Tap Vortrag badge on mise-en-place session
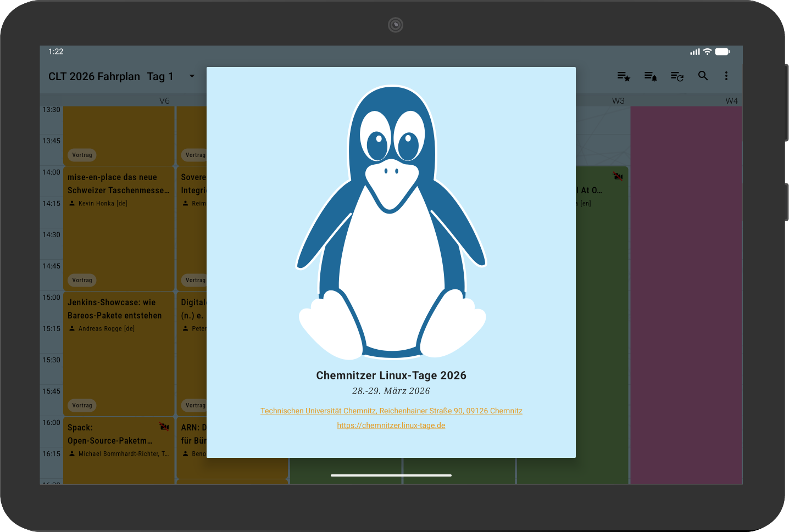The width and height of the screenshot is (789, 532). (x=82, y=280)
